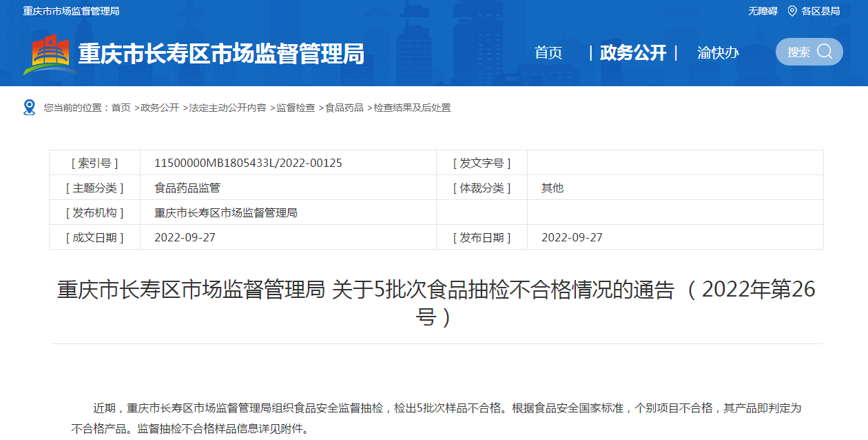Open the 政务公开 navigation menu item
The width and height of the screenshot is (868, 440).
(x=633, y=52)
